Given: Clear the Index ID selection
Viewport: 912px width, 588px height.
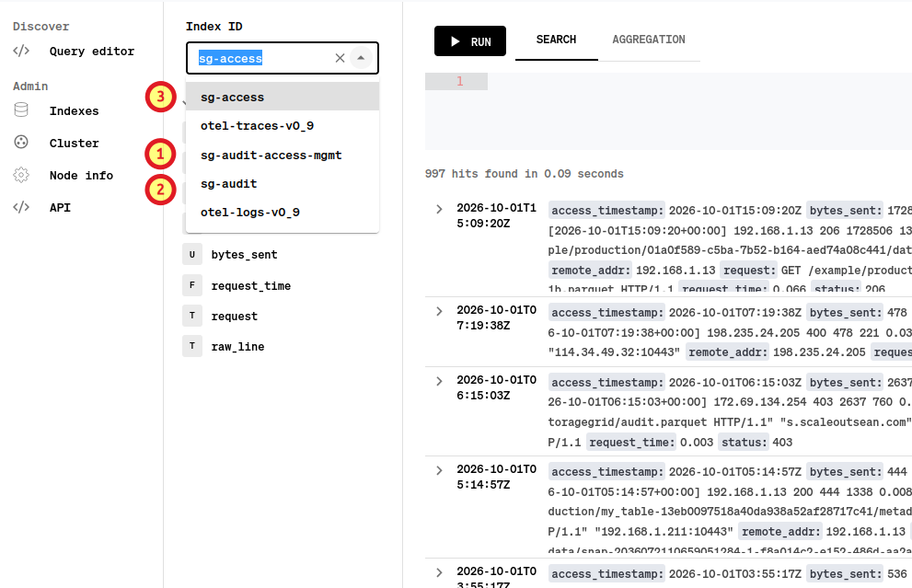Looking at the screenshot, I should 340,58.
